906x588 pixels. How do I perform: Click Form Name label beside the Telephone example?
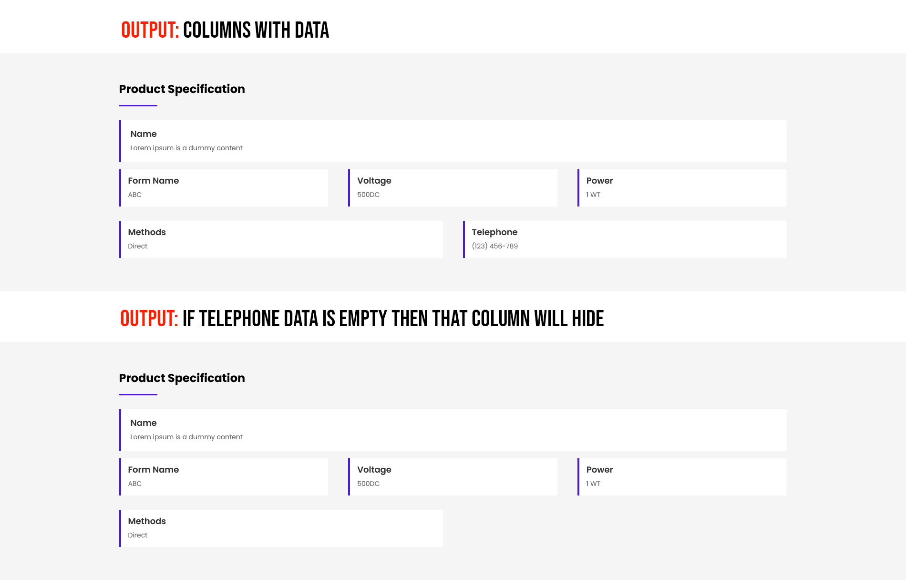pos(153,181)
